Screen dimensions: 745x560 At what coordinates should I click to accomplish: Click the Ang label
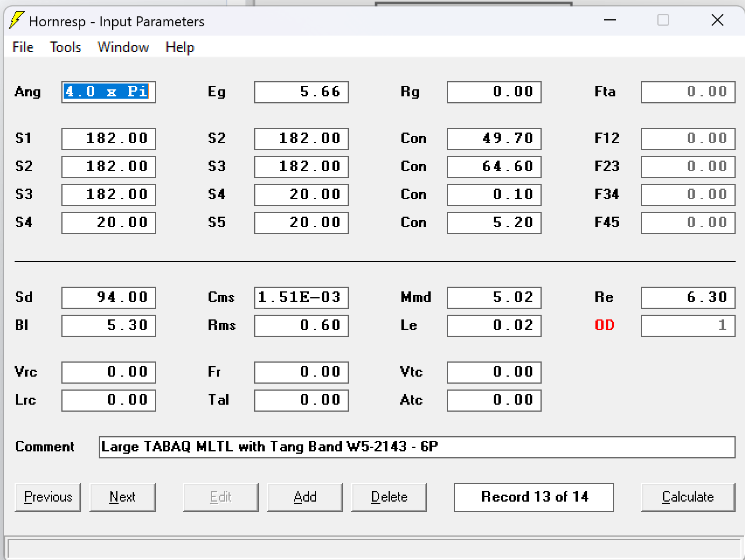click(28, 92)
